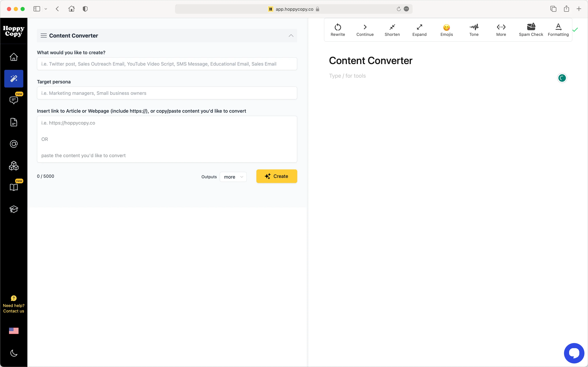Open the templates blocks icon
This screenshot has height=367, width=588.
(14, 166)
